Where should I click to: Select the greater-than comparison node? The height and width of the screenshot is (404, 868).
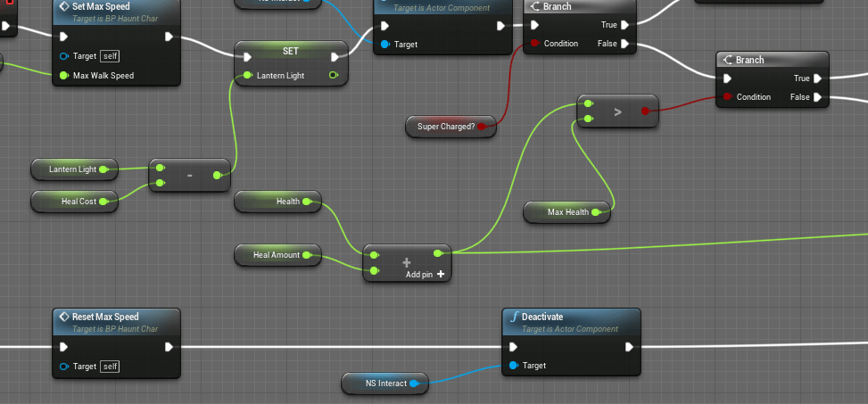618,111
